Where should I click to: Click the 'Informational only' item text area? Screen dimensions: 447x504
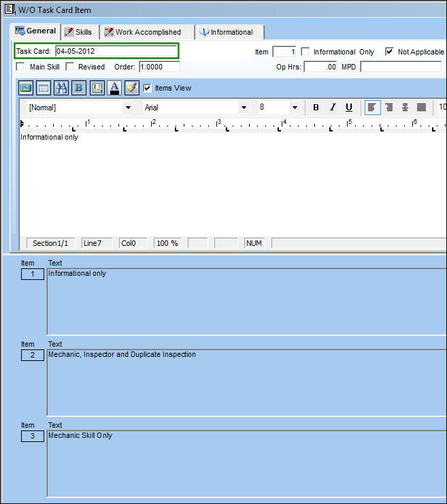click(246, 302)
